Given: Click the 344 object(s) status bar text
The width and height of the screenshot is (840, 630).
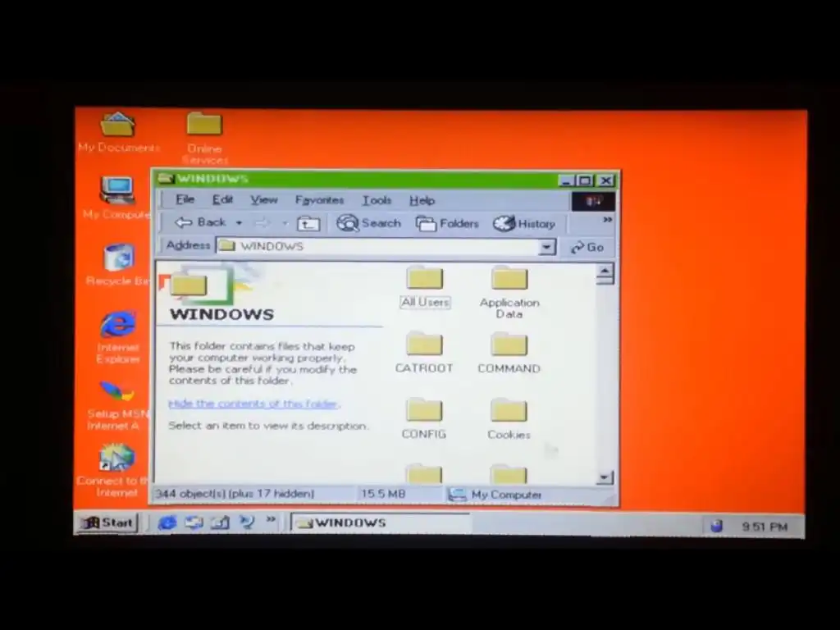Looking at the screenshot, I should (235, 493).
